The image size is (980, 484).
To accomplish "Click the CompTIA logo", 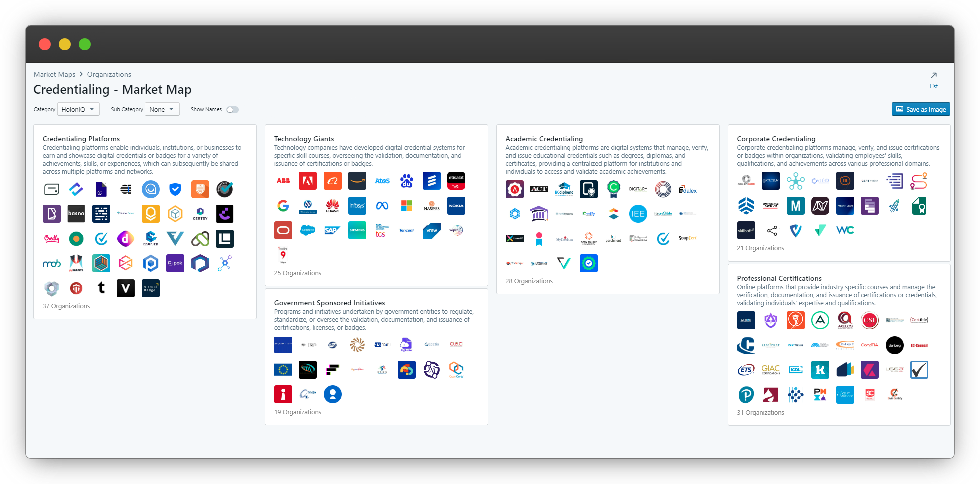I will pos(870,345).
